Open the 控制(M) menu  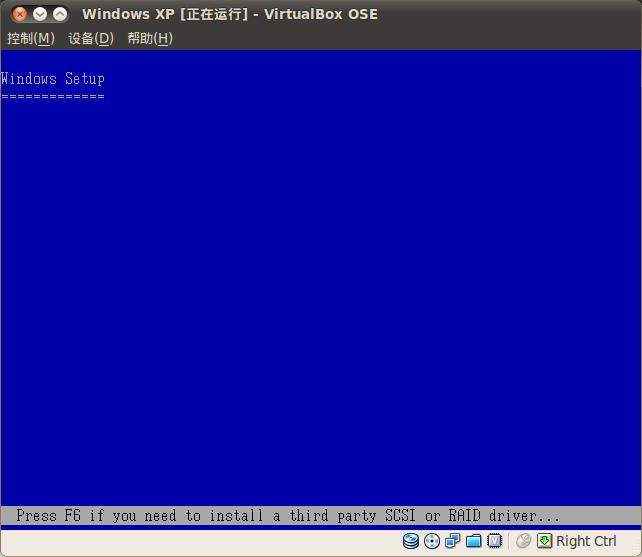coord(31,38)
